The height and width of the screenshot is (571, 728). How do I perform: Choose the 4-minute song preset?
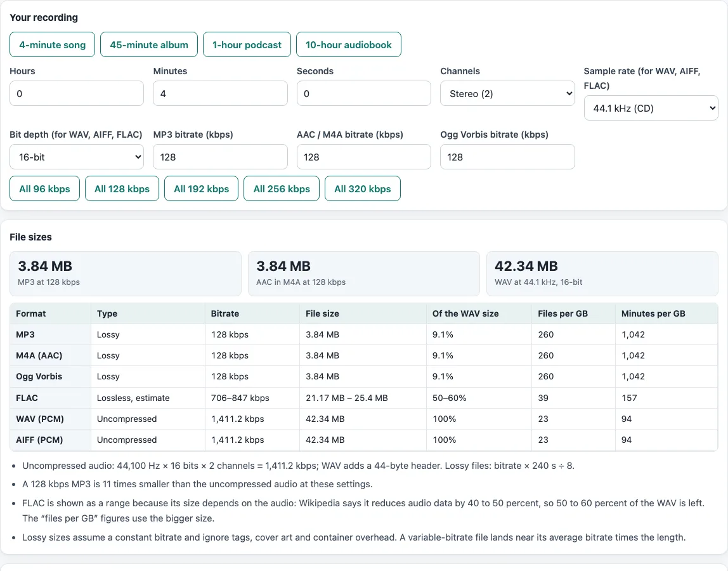coord(52,44)
